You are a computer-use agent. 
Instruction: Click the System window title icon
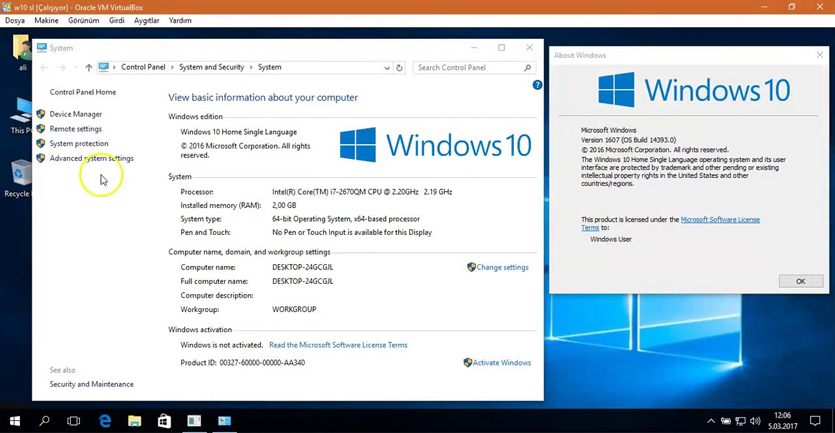pyautogui.click(x=42, y=48)
